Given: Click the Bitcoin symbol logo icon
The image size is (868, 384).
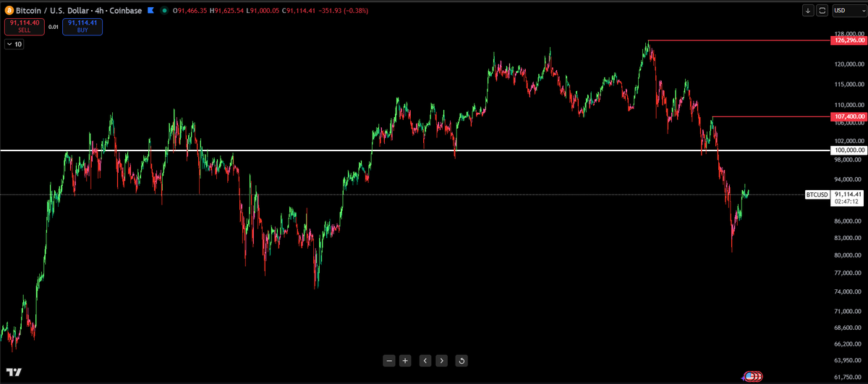Looking at the screenshot, I should (x=8, y=11).
